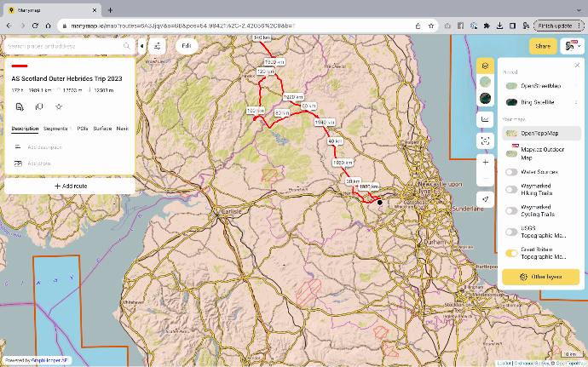Switch to the Navi tab
588x367 pixels.
[123, 129]
